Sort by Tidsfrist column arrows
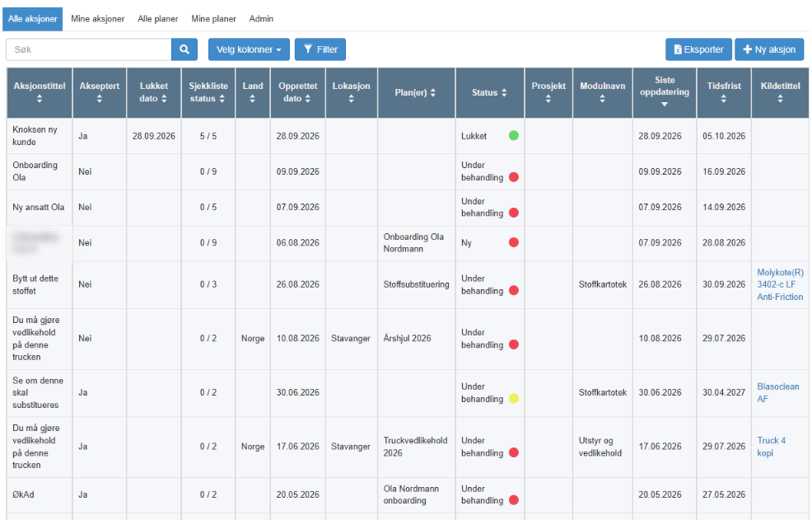This screenshot has width=812, height=520. coord(723,99)
